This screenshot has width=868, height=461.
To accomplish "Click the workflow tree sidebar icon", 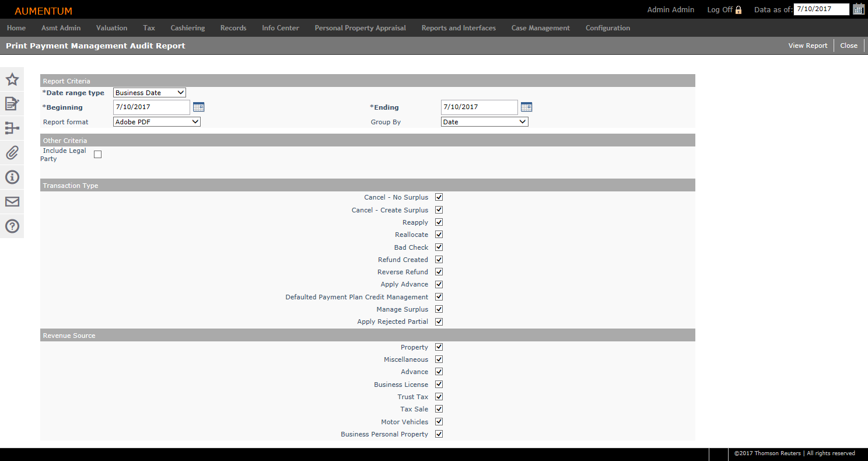I will coord(12,128).
